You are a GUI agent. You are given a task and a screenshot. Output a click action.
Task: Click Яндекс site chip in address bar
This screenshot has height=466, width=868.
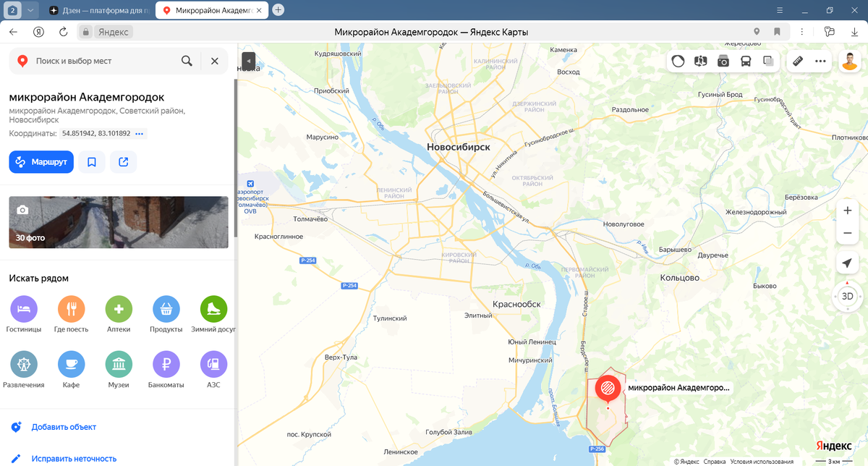point(113,32)
